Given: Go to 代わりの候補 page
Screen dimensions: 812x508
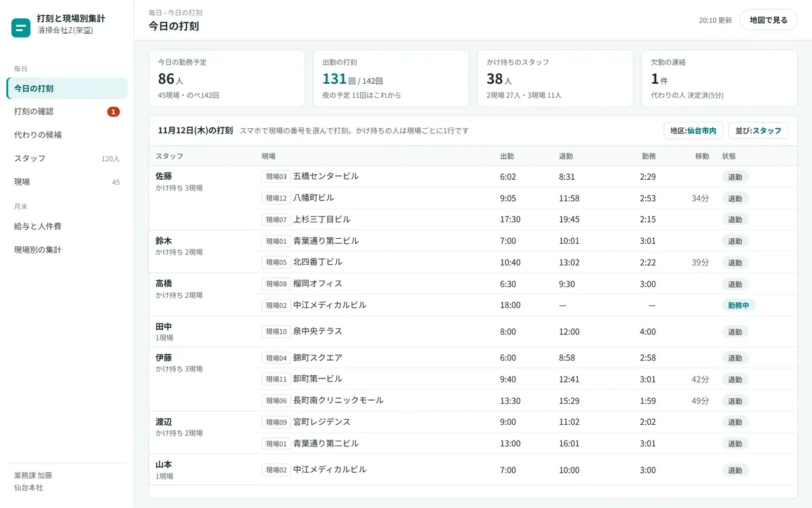Looking at the screenshot, I should (x=67, y=135).
